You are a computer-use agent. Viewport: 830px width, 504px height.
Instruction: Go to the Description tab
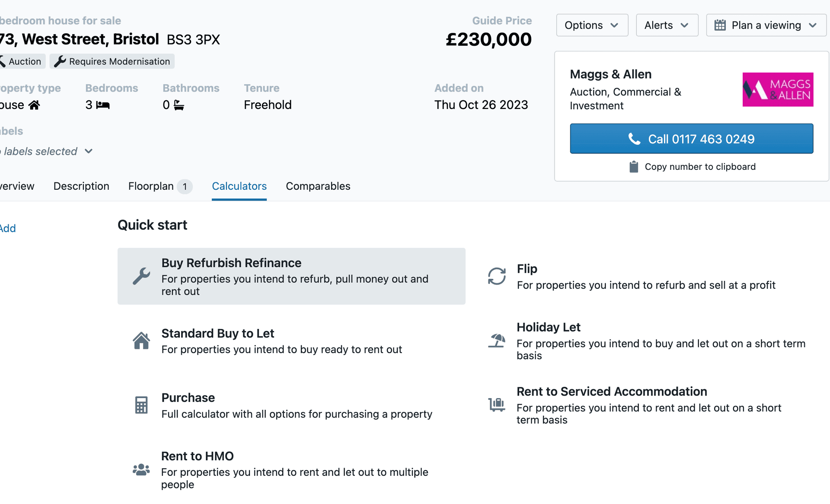click(81, 186)
